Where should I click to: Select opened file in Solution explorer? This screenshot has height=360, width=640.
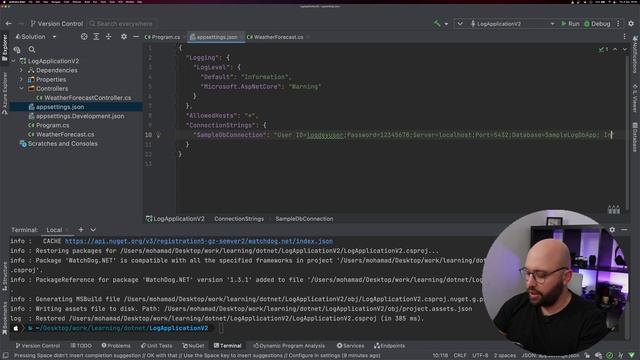pyautogui.click(x=84, y=37)
